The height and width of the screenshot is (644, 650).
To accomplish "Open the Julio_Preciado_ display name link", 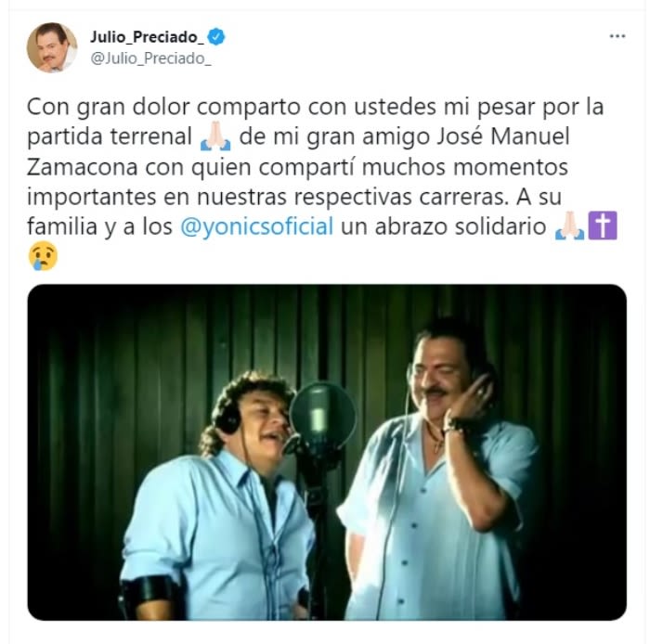I will coord(147,37).
